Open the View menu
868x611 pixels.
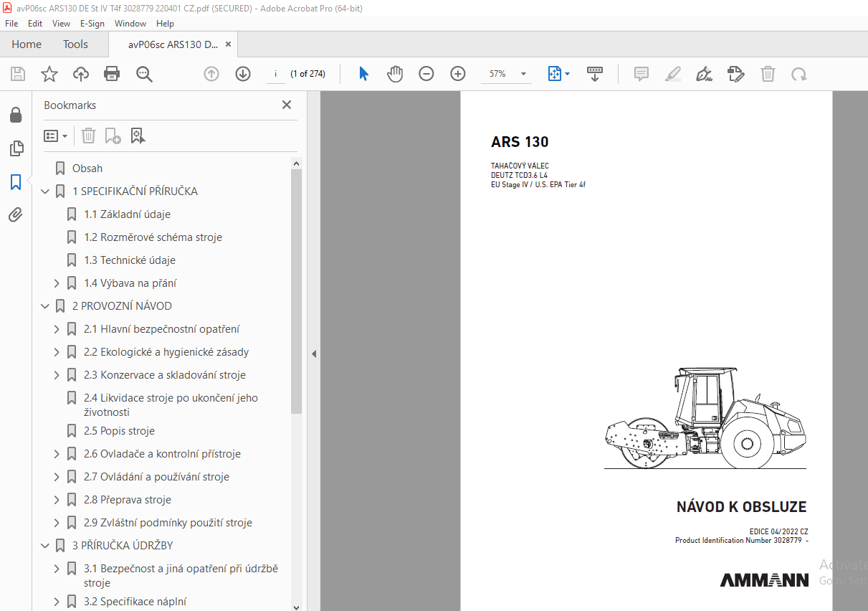[61, 24]
